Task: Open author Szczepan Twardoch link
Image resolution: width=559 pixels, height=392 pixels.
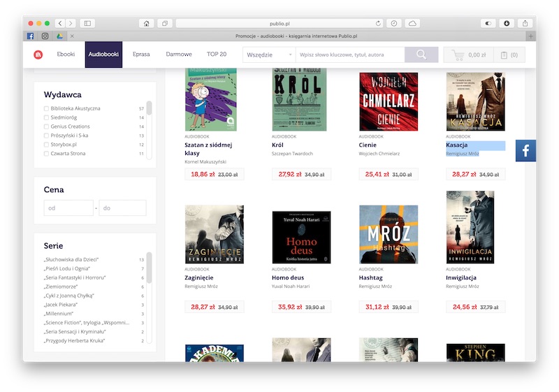Action: point(292,154)
